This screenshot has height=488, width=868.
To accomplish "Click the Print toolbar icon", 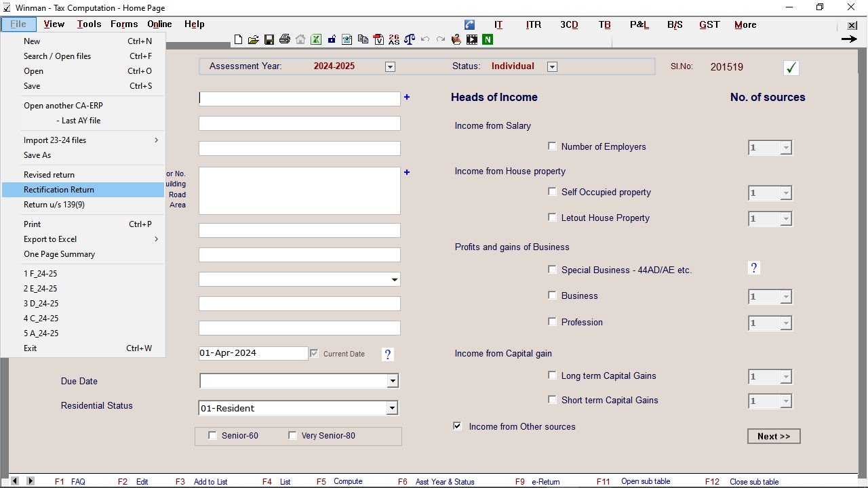I will [x=285, y=40].
